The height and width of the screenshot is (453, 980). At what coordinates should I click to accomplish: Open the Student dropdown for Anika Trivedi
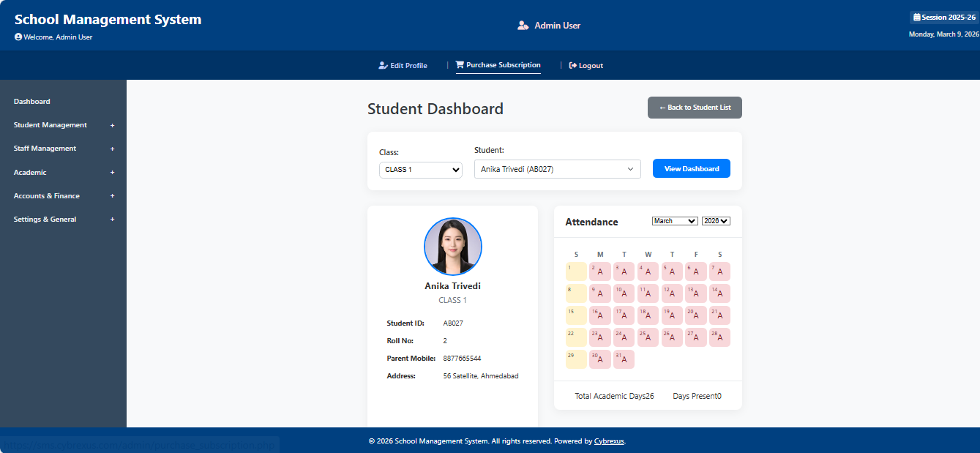[557, 168]
